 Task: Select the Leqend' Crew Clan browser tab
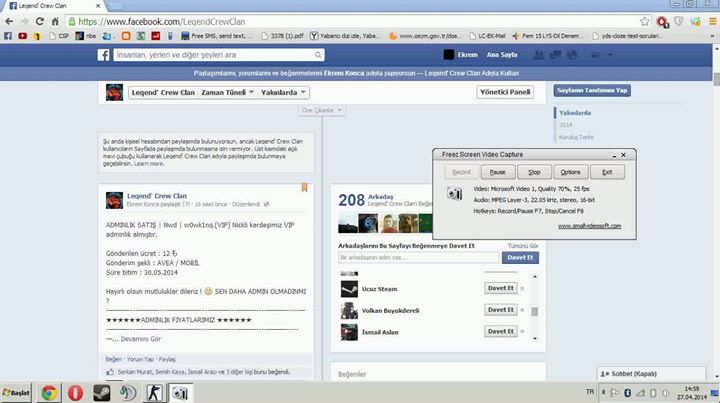tap(53, 6)
